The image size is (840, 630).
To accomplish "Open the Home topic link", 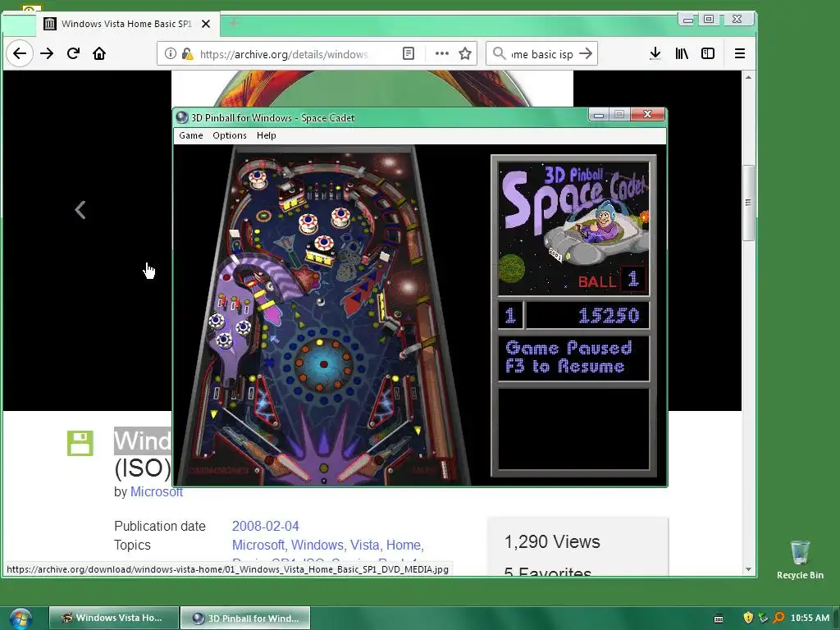I will (x=404, y=545).
